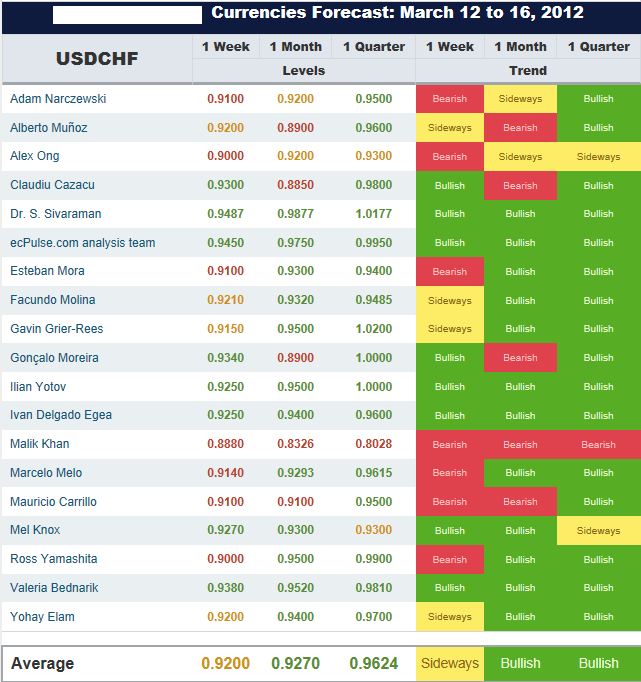Select Yohay Elam's Sideways week trend cell
The width and height of the screenshot is (641, 682).
tap(450, 617)
